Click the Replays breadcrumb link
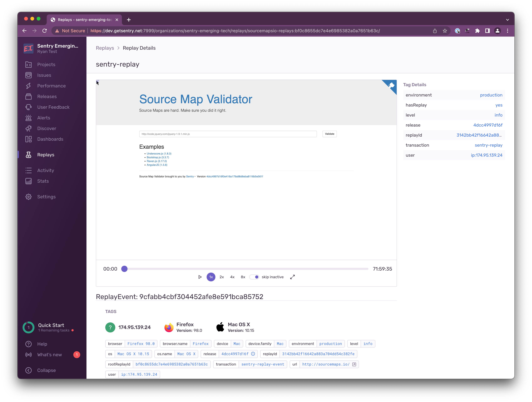The width and height of the screenshot is (532, 402). pos(105,48)
